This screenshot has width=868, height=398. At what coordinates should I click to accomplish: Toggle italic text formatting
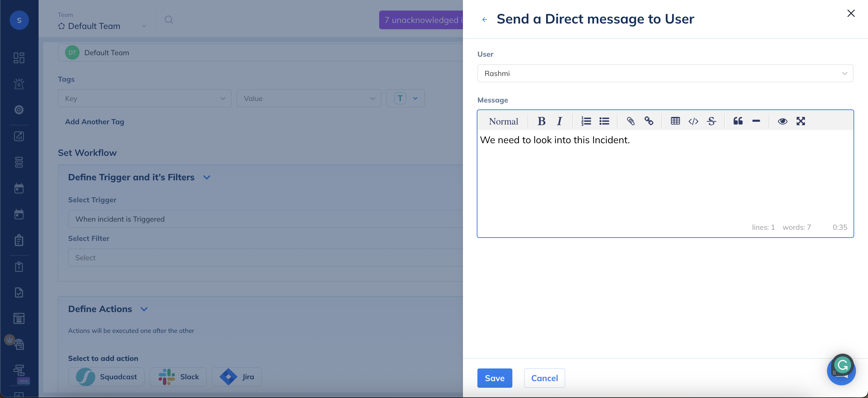(x=559, y=121)
